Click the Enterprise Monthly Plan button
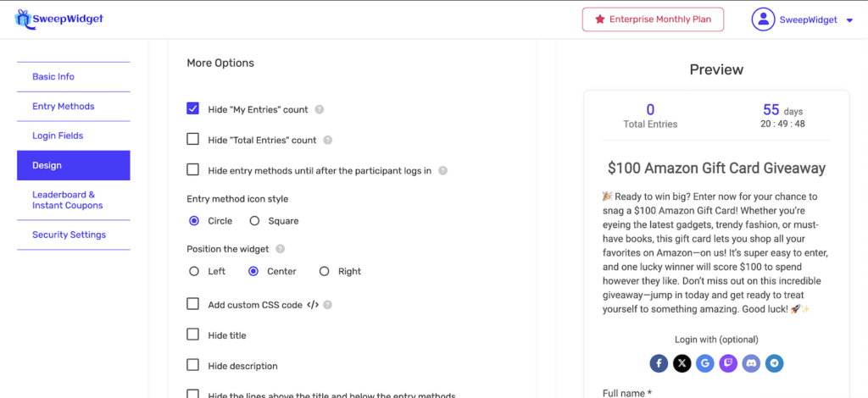The width and height of the screenshot is (868, 398). (x=653, y=19)
